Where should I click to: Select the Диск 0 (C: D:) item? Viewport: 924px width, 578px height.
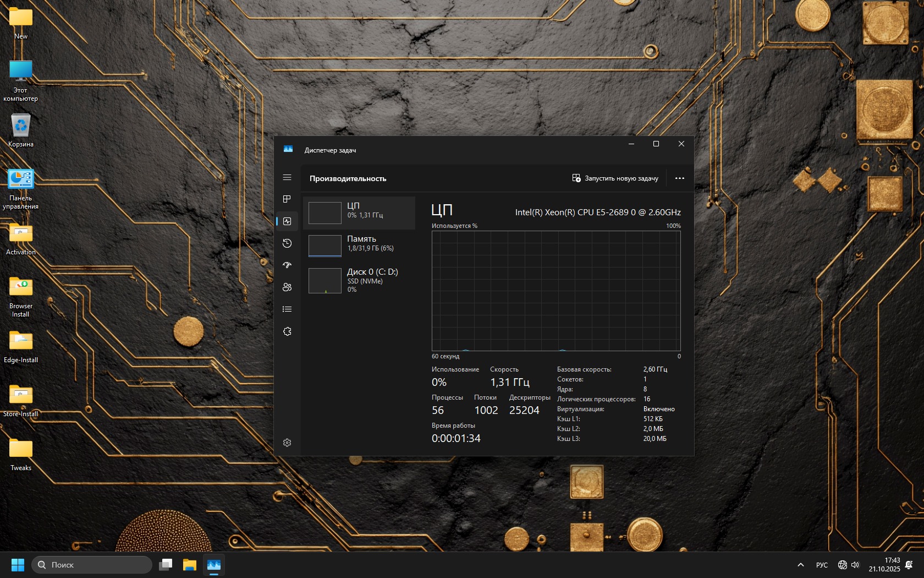click(x=359, y=280)
